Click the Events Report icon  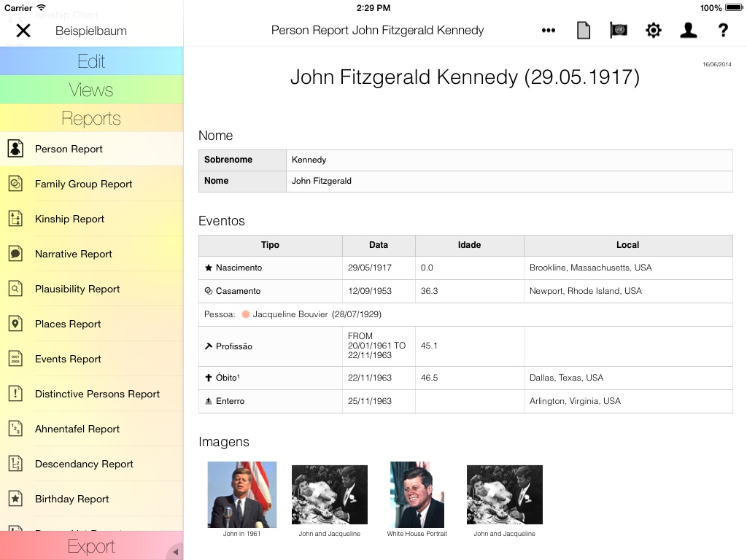tap(15, 359)
